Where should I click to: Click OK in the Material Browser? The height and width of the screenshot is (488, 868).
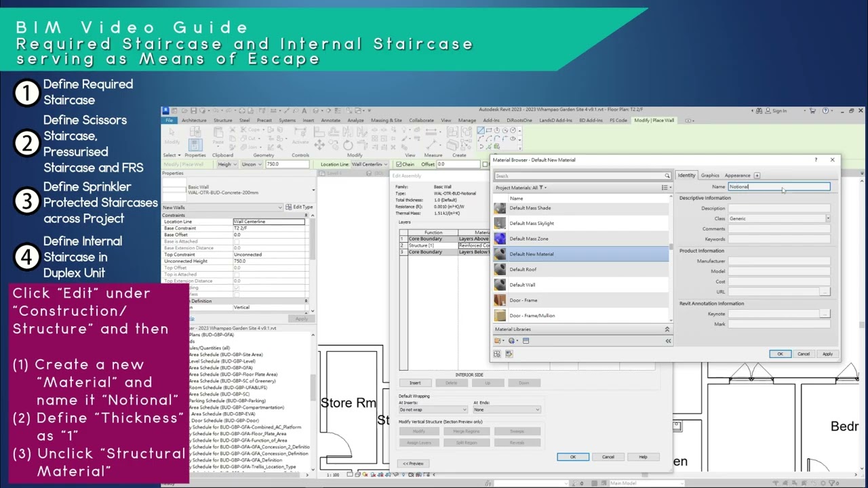pos(780,354)
